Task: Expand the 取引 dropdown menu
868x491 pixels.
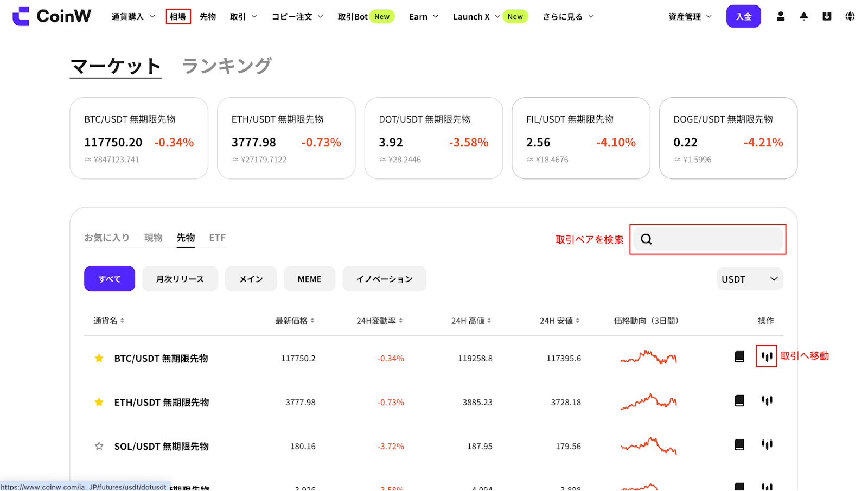Action: pos(243,17)
